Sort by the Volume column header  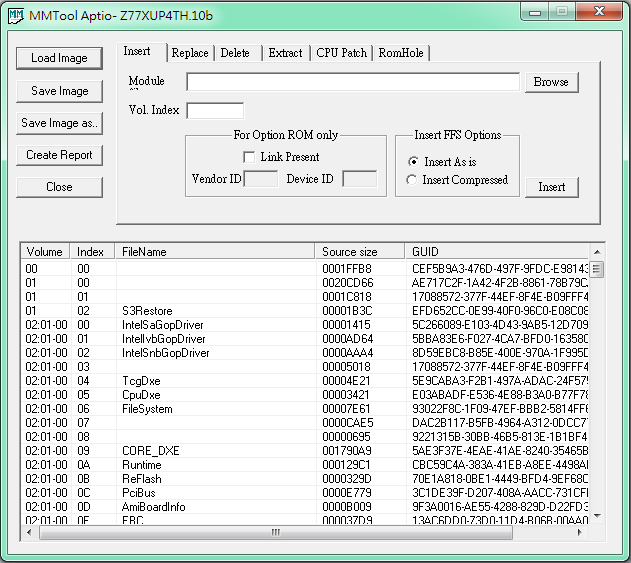[x=45, y=252]
